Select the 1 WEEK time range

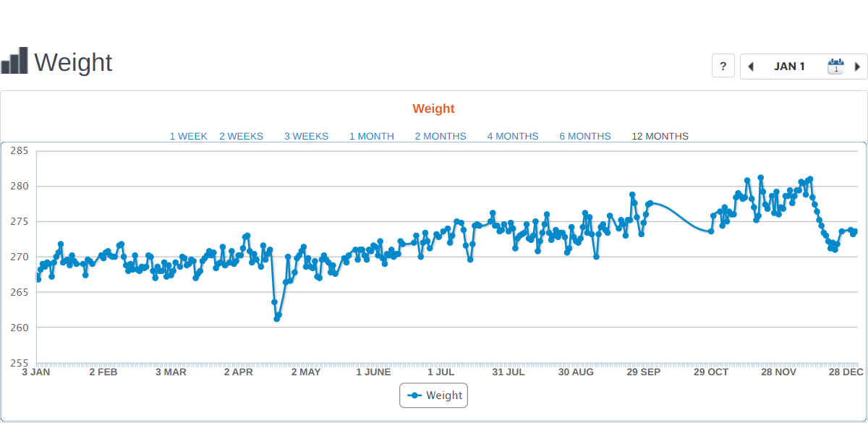[x=188, y=136]
